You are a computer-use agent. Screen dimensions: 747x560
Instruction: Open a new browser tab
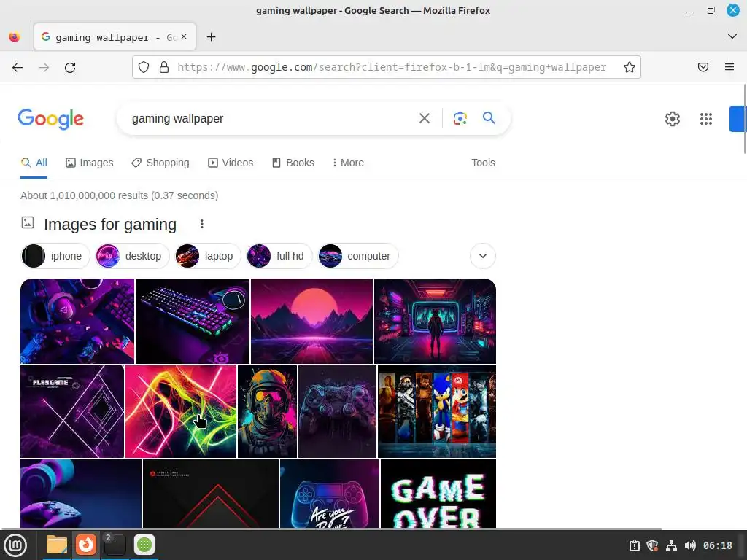click(211, 37)
